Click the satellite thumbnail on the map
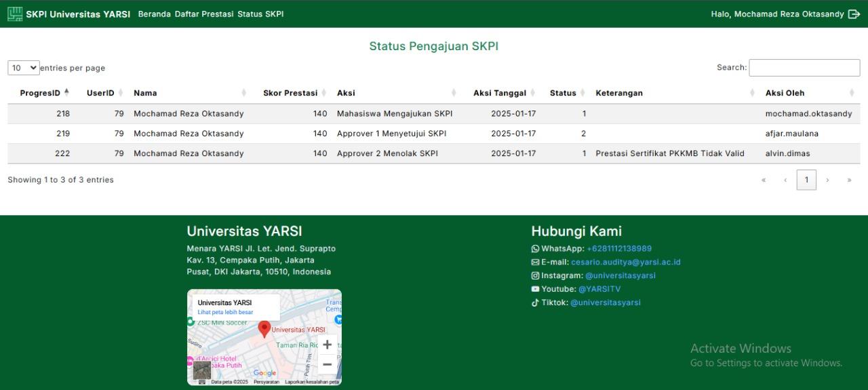Viewport: 868px width, 390px height. tap(202, 370)
